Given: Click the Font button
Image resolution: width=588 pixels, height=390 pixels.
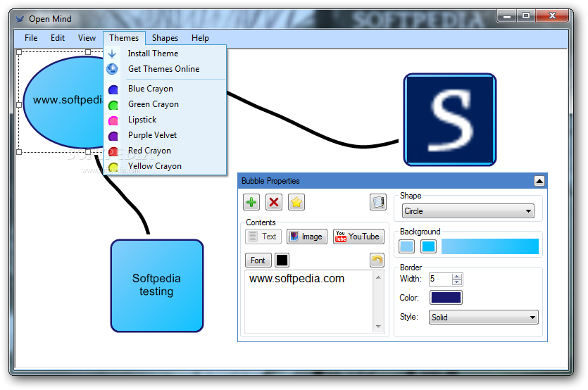Looking at the screenshot, I should (x=258, y=260).
